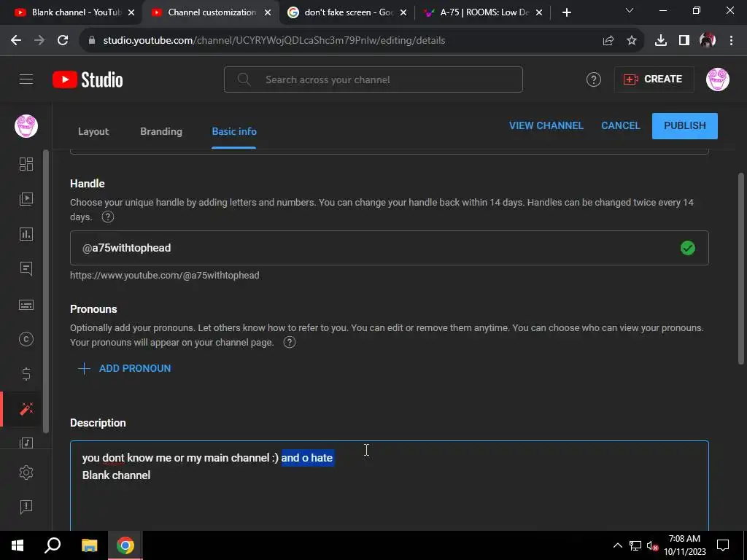Open Audio library in sidebar
Image resolution: width=747 pixels, height=560 pixels.
(x=26, y=443)
